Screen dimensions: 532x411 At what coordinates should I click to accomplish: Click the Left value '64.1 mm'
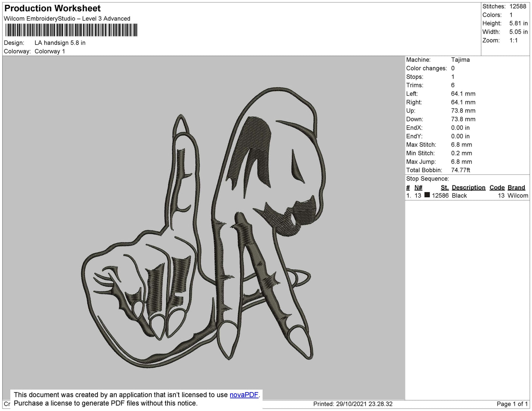(x=463, y=93)
